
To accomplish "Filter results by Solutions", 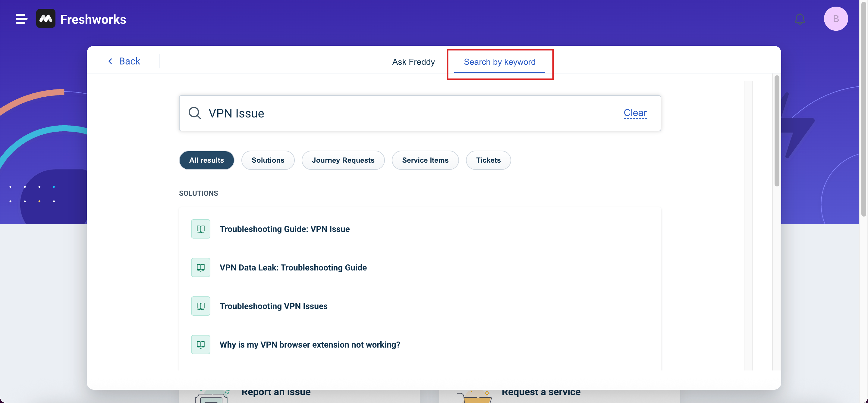I will coord(268,160).
